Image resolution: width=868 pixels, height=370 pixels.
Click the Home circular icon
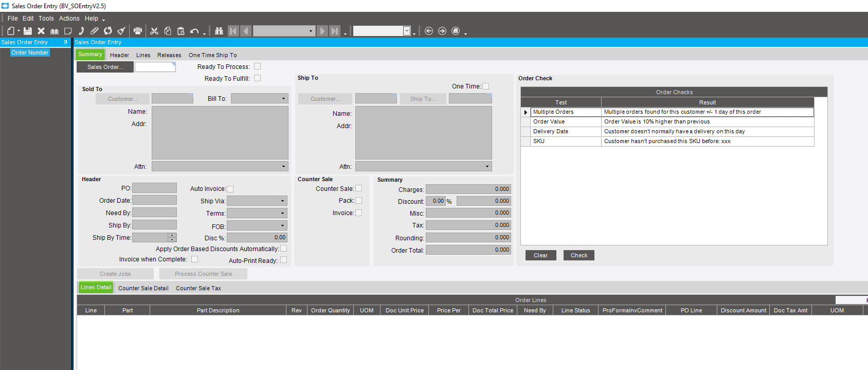(x=456, y=31)
